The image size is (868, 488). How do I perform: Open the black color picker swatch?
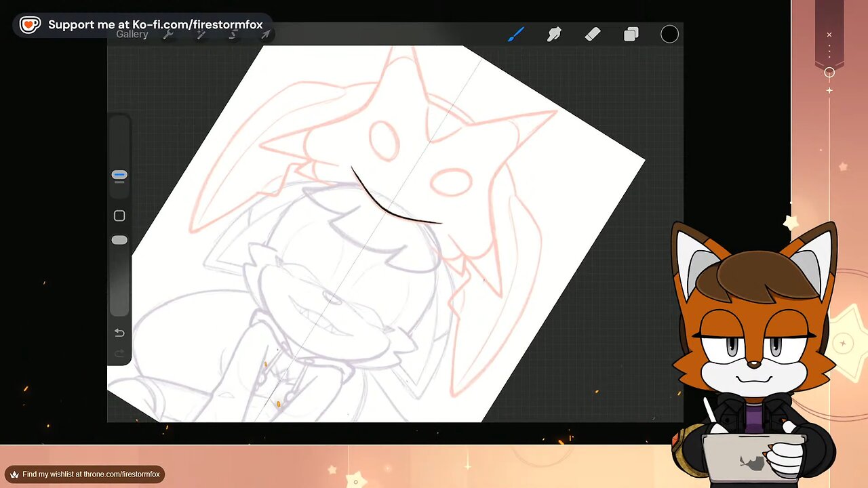[669, 35]
